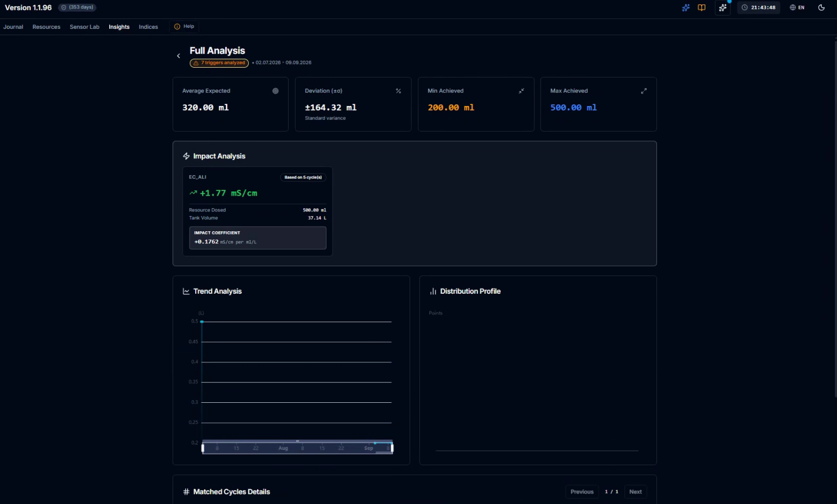Click the chart icon next to Trend Analysis
The image size is (837, 504).
click(x=186, y=291)
